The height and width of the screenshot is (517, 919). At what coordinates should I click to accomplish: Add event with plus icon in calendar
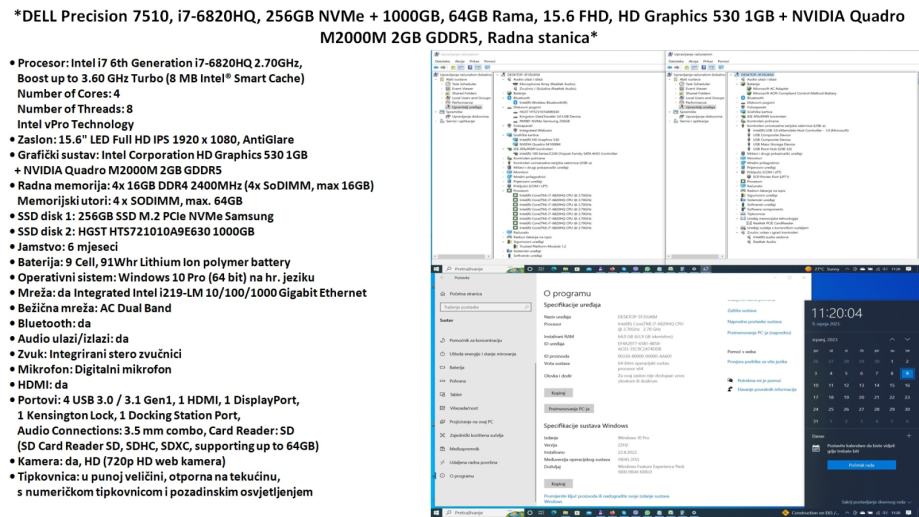pos(908,436)
